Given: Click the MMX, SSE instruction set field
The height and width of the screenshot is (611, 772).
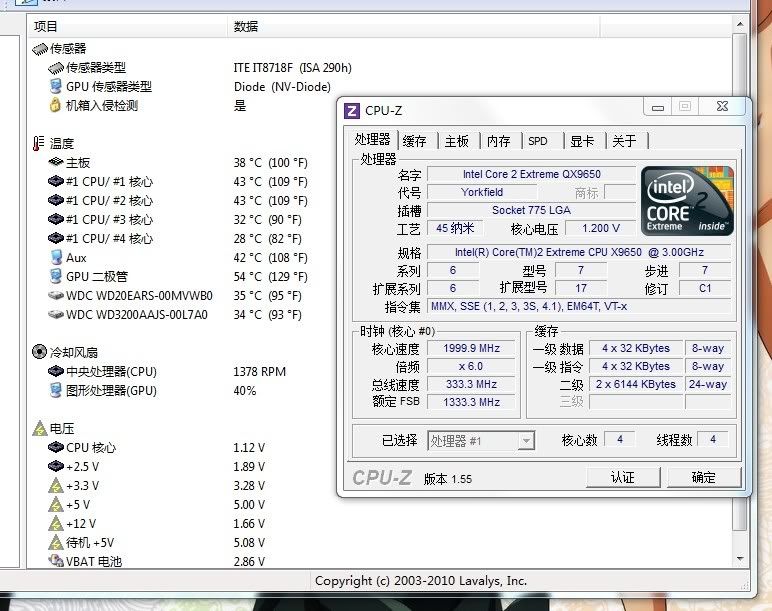Looking at the screenshot, I should coord(581,306).
